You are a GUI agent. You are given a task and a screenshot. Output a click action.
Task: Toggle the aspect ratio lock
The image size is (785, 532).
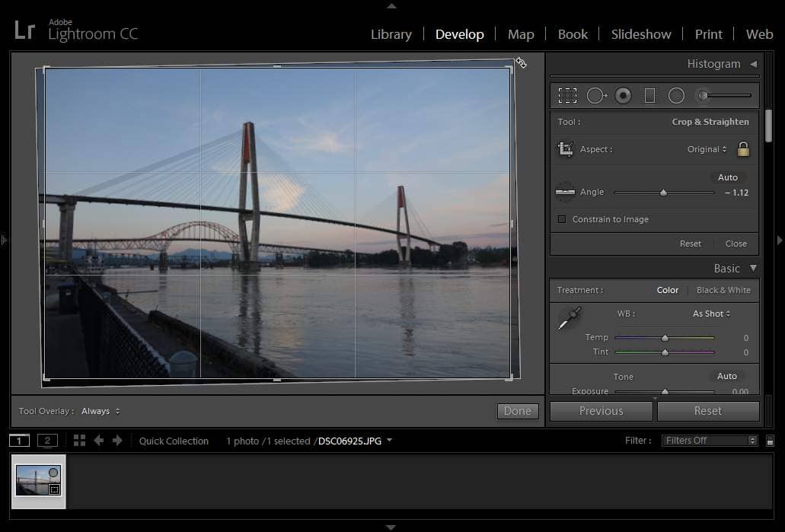[743, 149]
